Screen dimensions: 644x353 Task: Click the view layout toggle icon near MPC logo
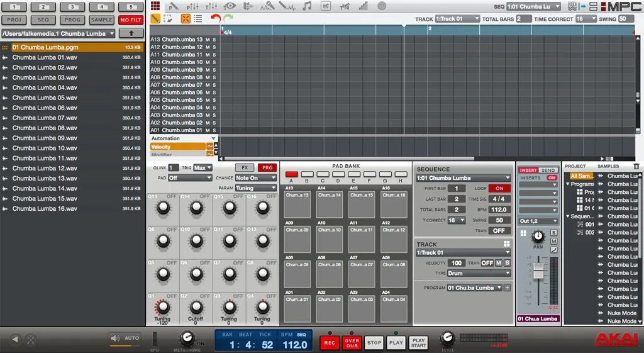coord(594,6)
